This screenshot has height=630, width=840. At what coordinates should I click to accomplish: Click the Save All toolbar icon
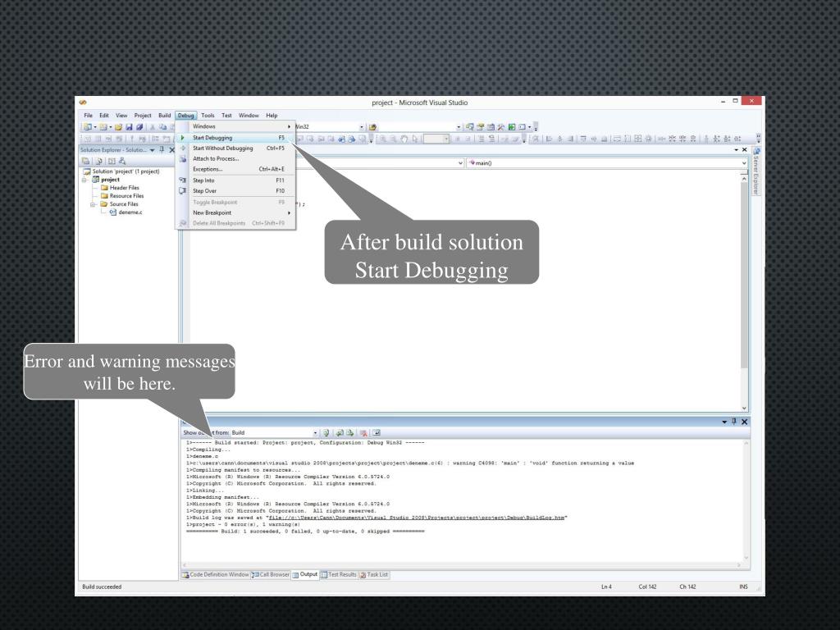coord(139,127)
